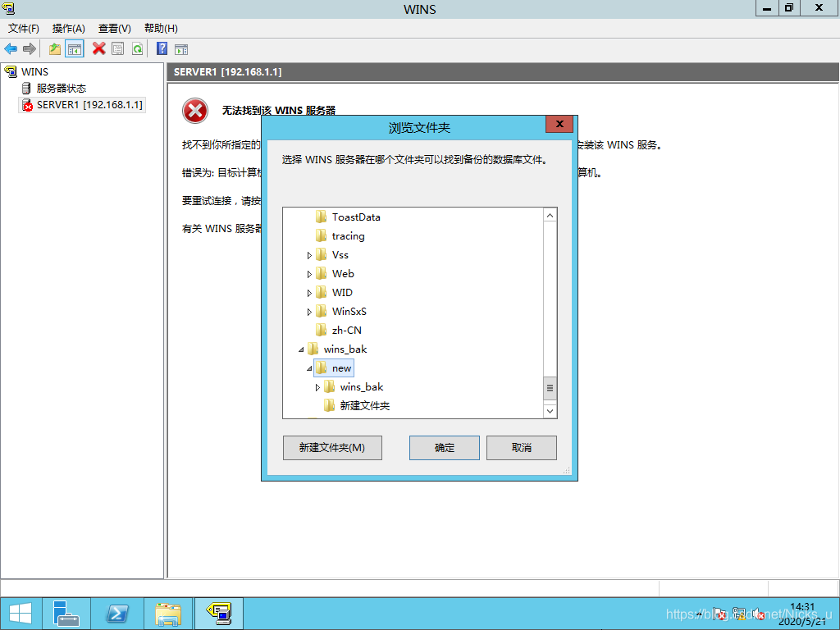Select the WinSxS folder
This screenshot has height=630, width=840.
(x=349, y=311)
